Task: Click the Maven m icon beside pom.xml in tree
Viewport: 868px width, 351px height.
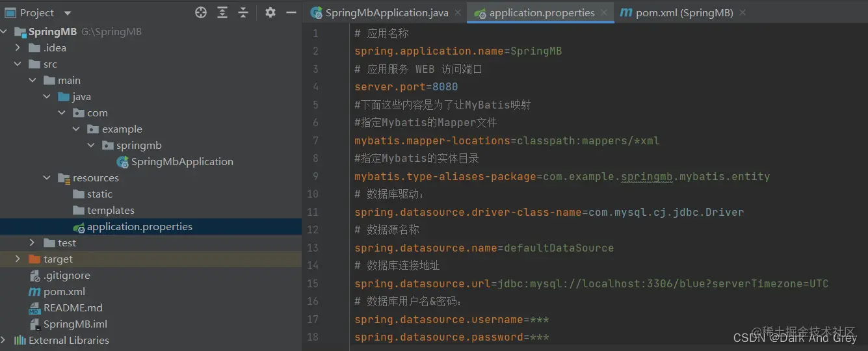Action: [x=34, y=292]
